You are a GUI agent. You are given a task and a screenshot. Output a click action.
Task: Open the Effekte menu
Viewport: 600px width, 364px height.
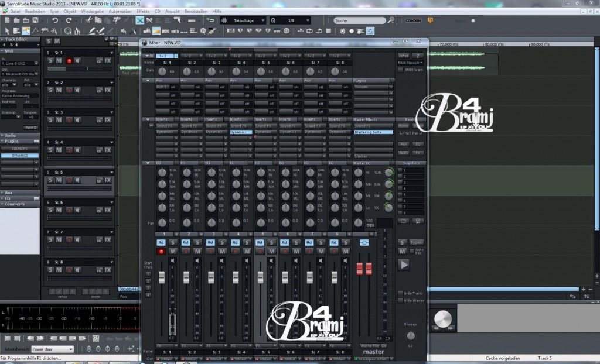coord(142,12)
